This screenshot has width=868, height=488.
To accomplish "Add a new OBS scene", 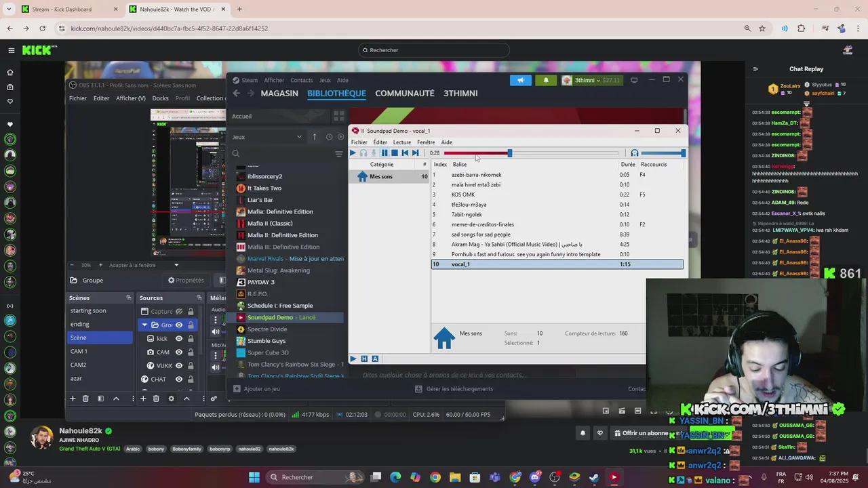I will 73,399.
